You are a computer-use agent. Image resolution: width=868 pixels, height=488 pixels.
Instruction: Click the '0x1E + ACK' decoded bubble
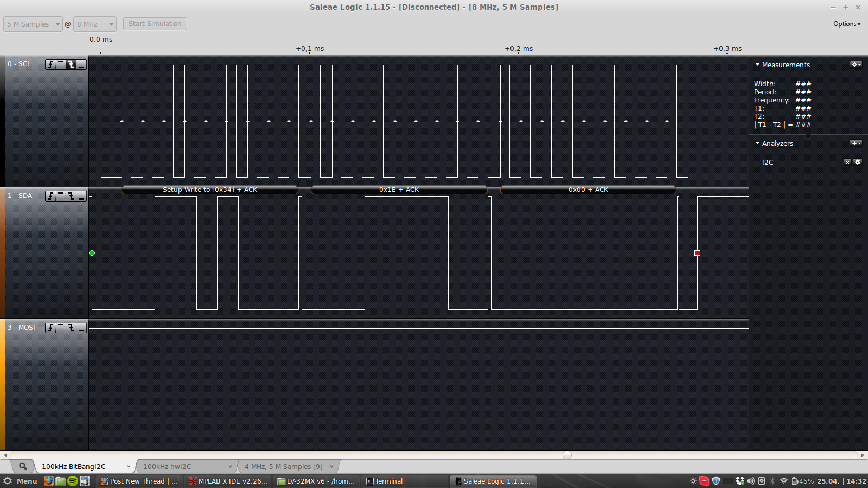(399, 190)
